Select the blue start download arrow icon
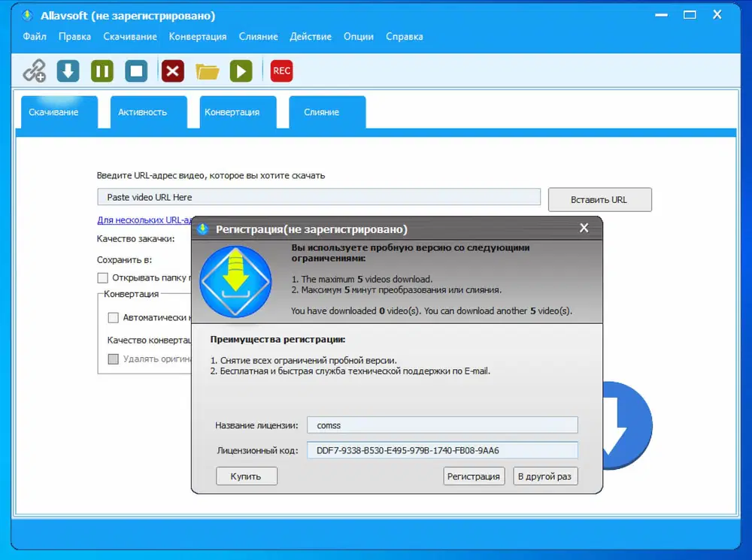The height and width of the screenshot is (560, 752). [x=68, y=70]
